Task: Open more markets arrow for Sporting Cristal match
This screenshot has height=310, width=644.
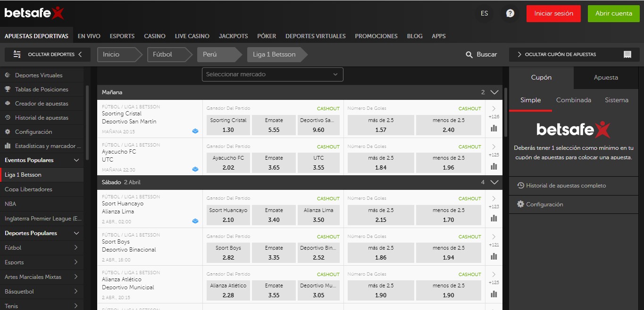Action: pyautogui.click(x=494, y=109)
